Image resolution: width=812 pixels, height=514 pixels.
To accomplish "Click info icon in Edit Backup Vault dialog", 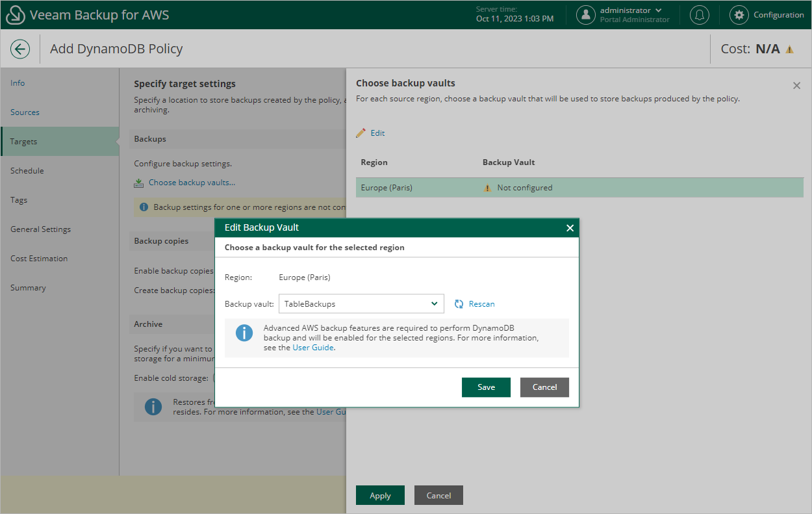I will [244, 333].
